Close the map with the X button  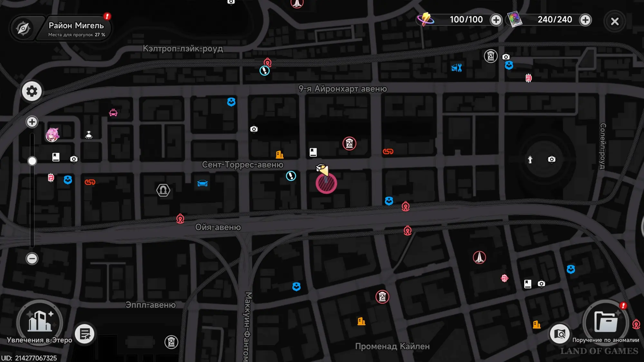coord(615,21)
